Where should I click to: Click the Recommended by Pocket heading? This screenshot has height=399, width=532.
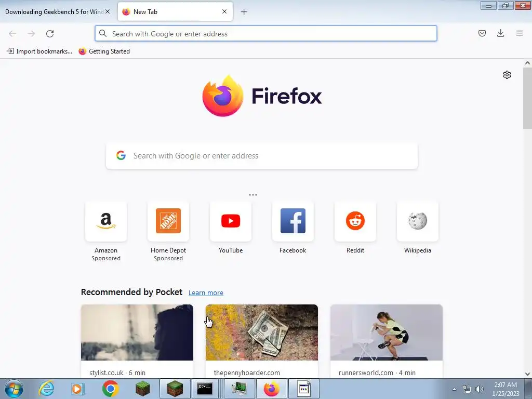coord(131,292)
